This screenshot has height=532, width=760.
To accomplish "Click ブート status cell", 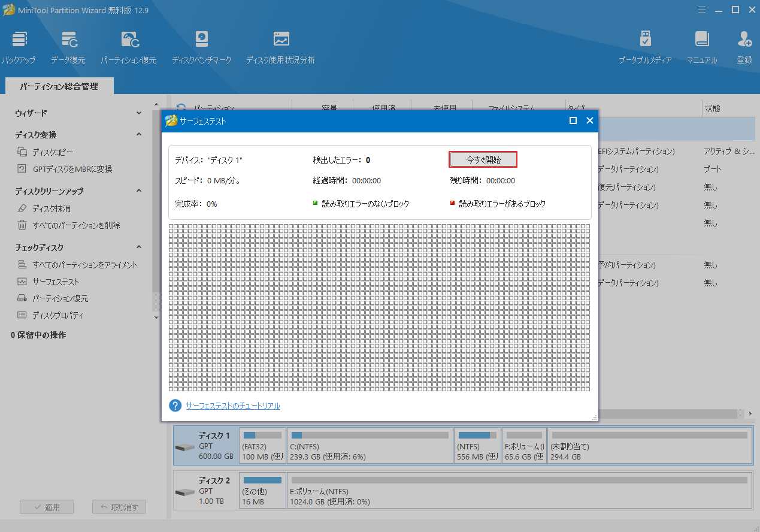I will coord(713,170).
